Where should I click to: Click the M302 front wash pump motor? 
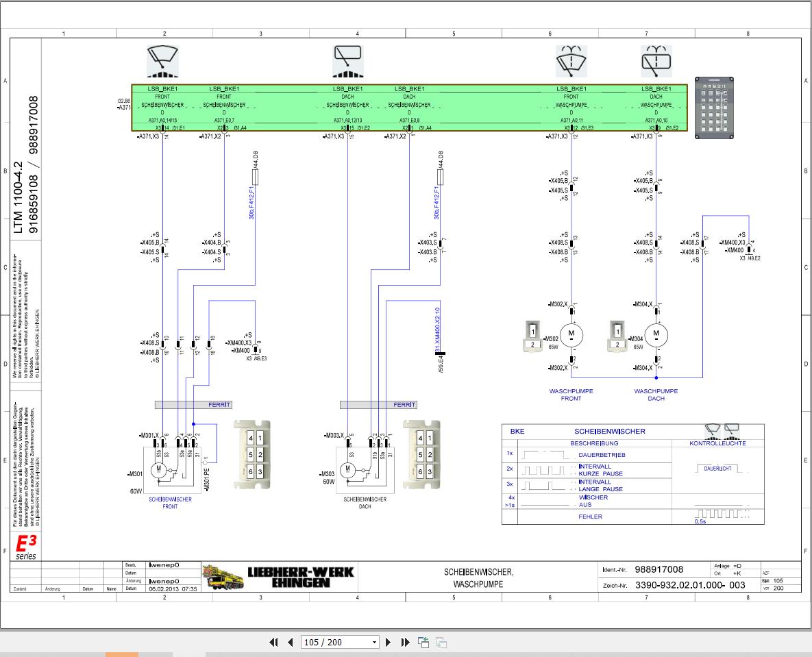(571, 336)
